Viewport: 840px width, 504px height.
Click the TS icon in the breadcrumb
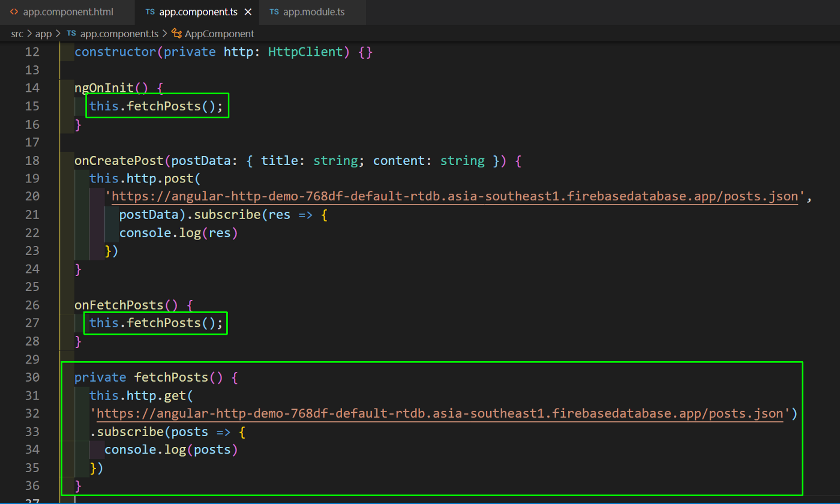coord(71,34)
